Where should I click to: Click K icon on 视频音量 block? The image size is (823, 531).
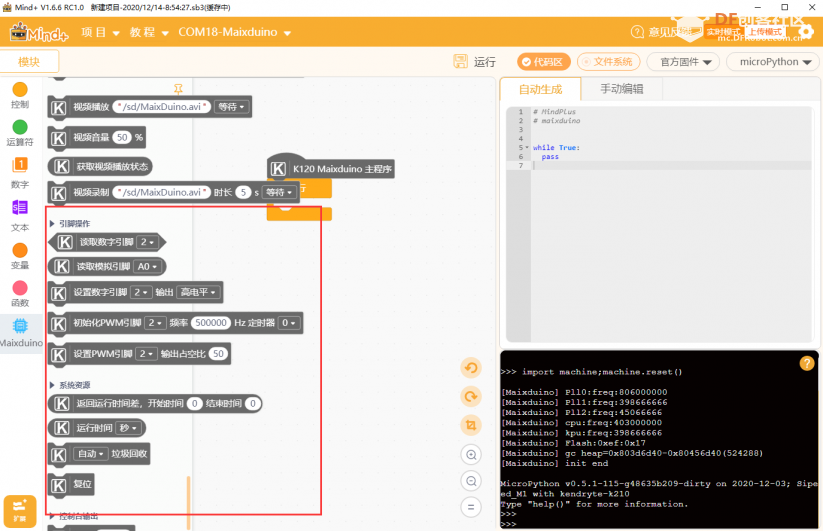click(x=59, y=139)
